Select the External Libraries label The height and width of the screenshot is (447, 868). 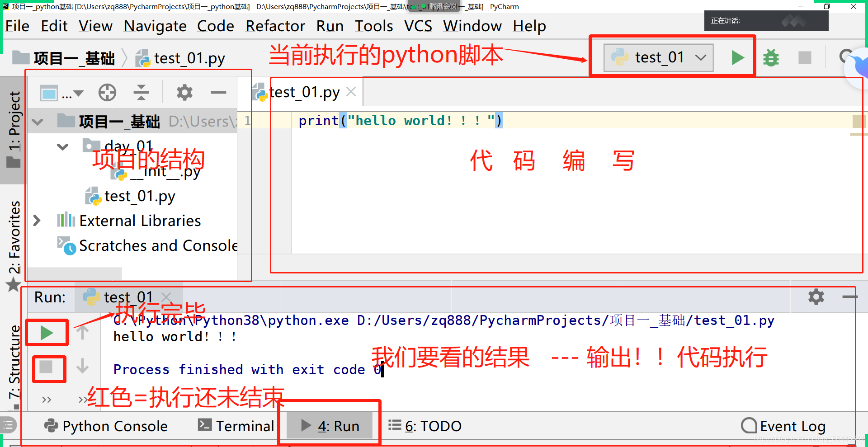pos(140,221)
